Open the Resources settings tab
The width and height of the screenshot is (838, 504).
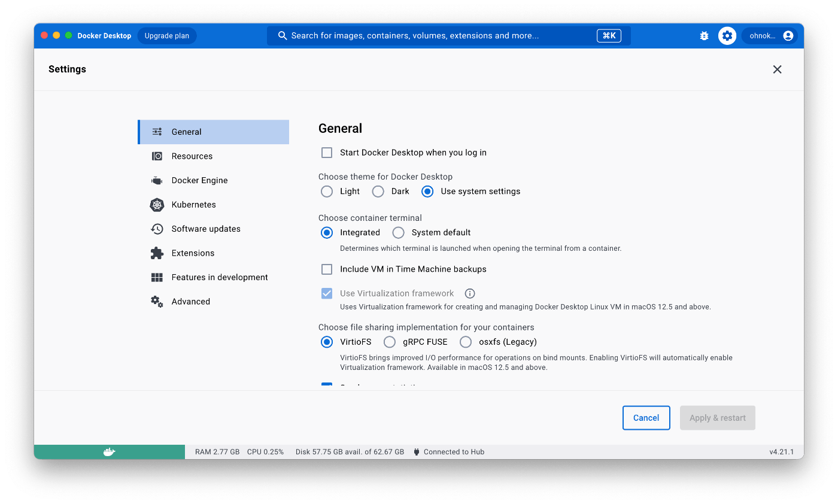pyautogui.click(x=213, y=156)
